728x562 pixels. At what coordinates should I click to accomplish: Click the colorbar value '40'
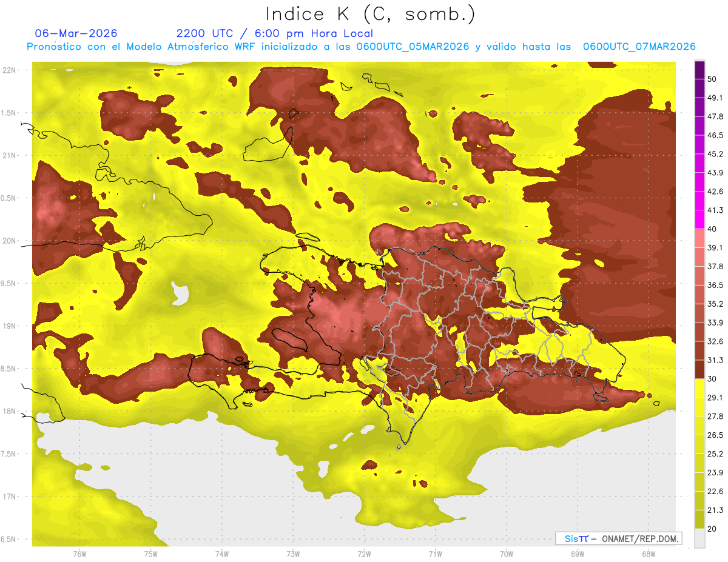click(712, 229)
